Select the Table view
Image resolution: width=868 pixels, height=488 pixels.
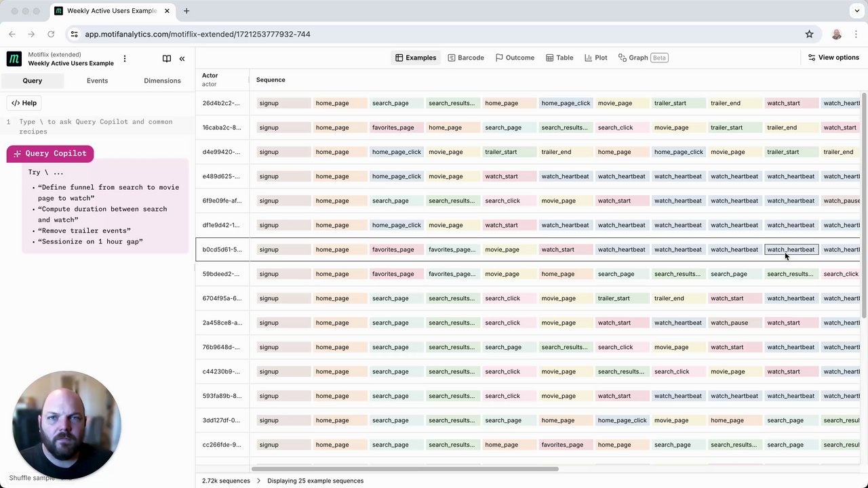559,58
